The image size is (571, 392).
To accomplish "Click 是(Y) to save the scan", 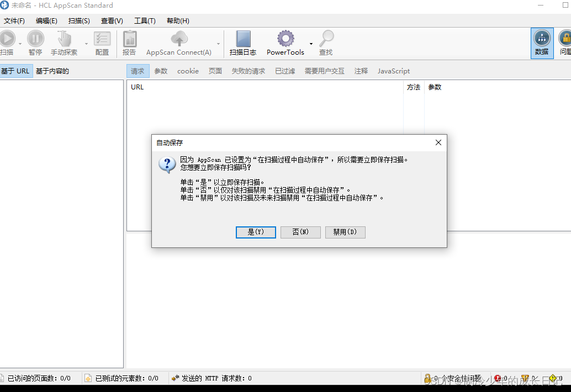I will point(256,232).
